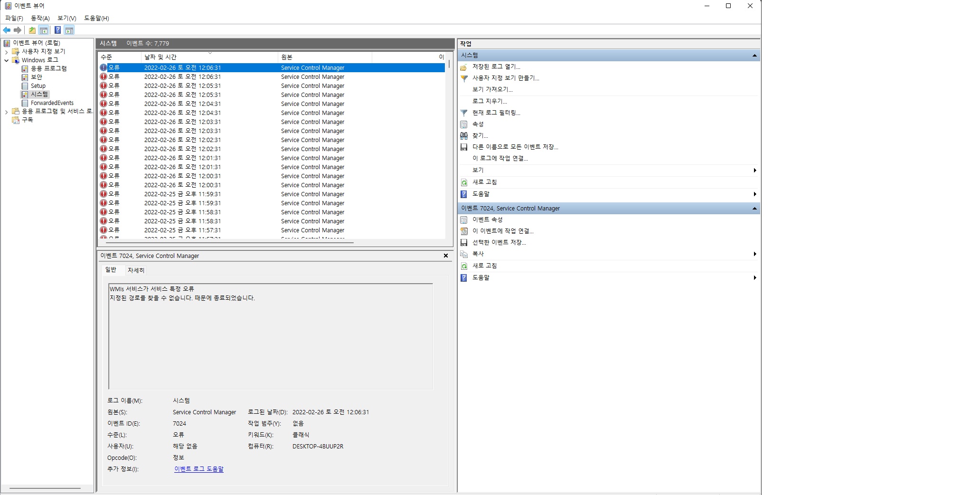980x495 pixels.
Task: Expand 사용자 지정 보기 tree node
Action: coord(6,52)
